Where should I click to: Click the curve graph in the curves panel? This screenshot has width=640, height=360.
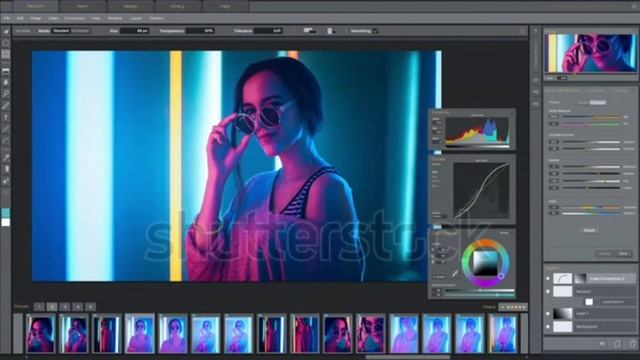click(x=481, y=190)
